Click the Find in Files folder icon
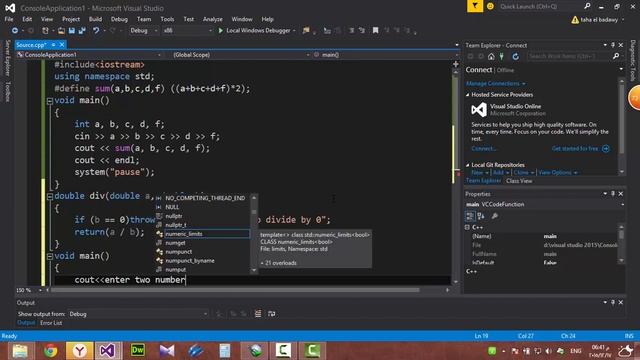640x360 pixels. click(306, 31)
